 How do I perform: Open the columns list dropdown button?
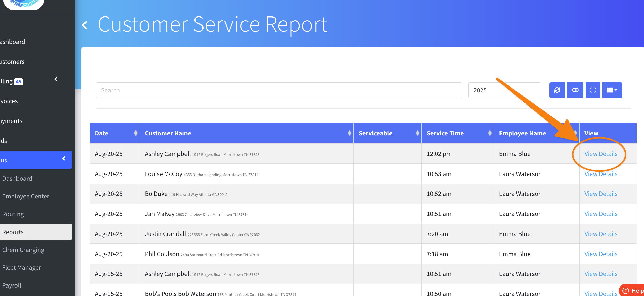coord(612,90)
